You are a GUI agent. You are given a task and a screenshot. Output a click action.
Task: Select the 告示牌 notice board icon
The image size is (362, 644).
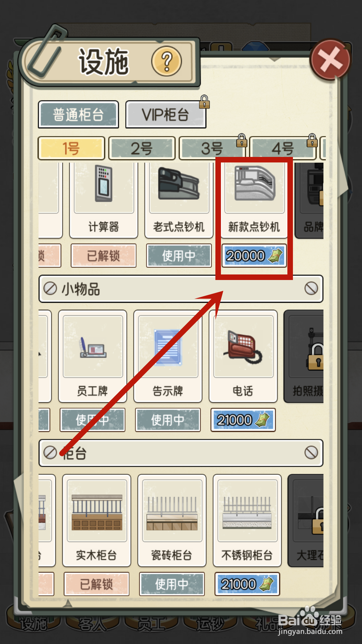168,346
